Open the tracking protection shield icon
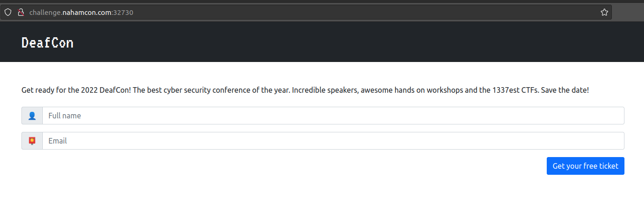Viewport: 644px width, 206px height. pos(8,13)
